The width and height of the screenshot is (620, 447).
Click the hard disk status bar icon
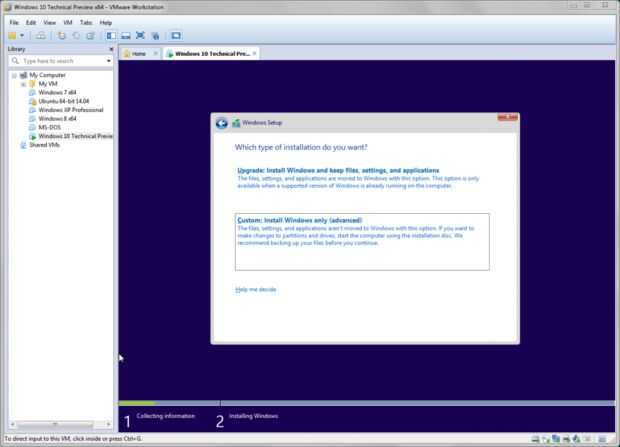tap(535, 439)
